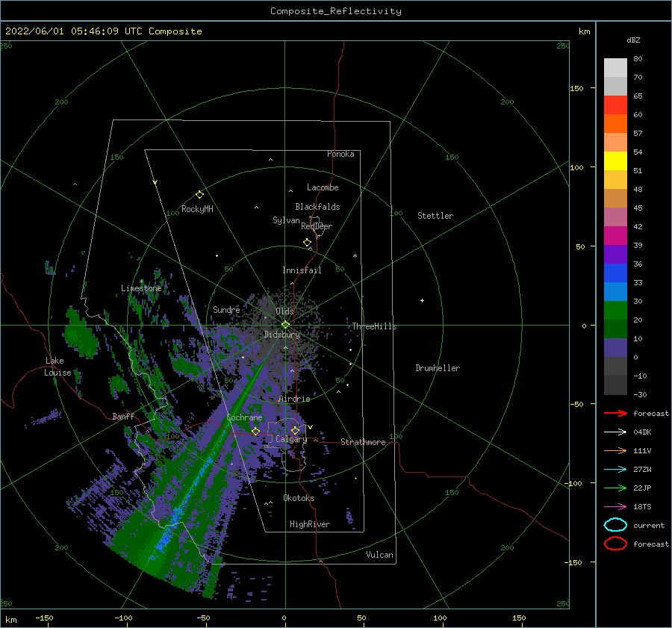
Task: Select the light gray 80 dBZ swatch
Action: (x=615, y=67)
